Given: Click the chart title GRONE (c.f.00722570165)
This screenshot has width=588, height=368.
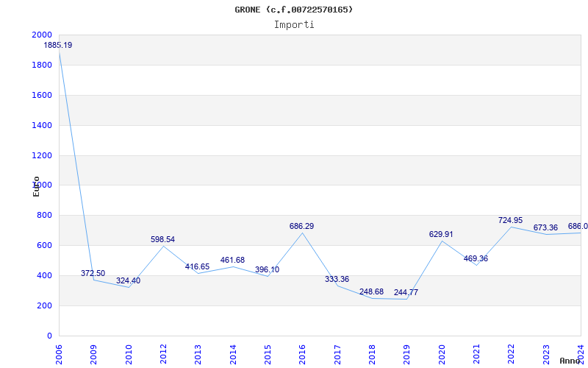Looking at the screenshot, I should click(x=294, y=10).
